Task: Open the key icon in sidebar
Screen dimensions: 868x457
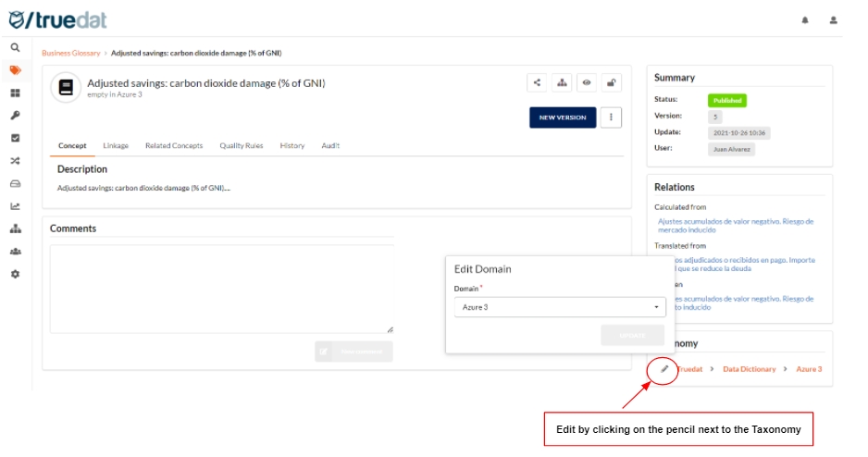Action: pyautogui.click(x=15, y=116)
